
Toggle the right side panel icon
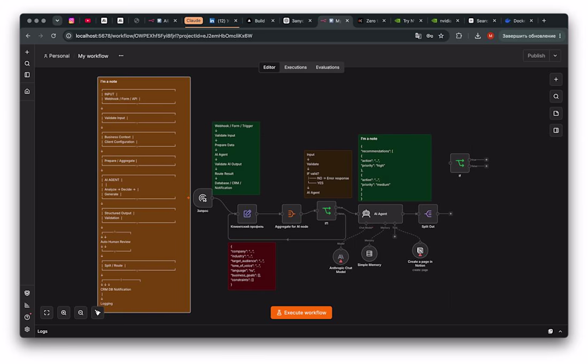(x=556, y=130)
